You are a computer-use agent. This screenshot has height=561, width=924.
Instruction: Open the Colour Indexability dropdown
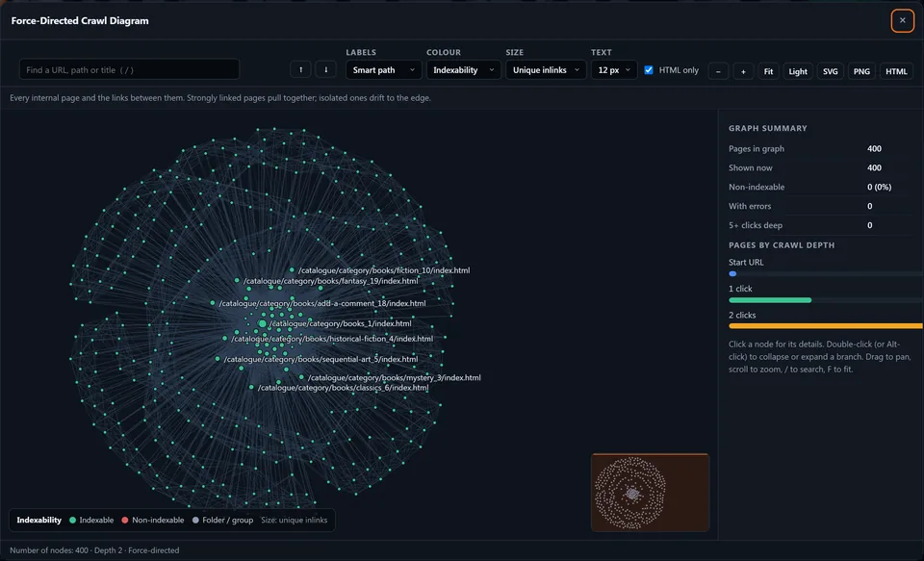pyautogui.click(x=463, y=70)
